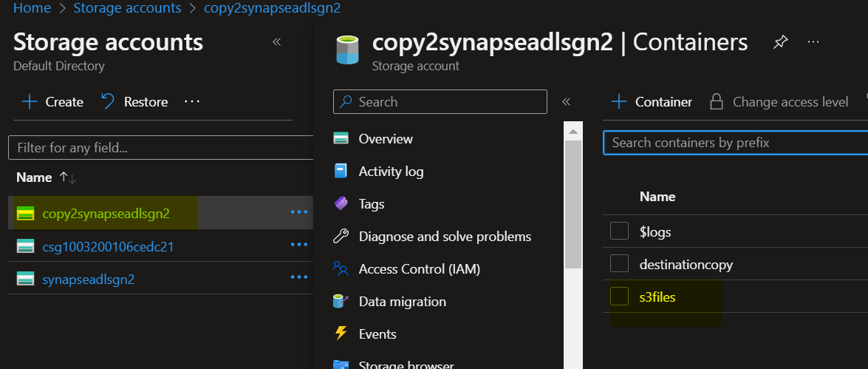Click the Access Control people icon
The height and width of the screenshot is (369, 868).
click(341, 268)
